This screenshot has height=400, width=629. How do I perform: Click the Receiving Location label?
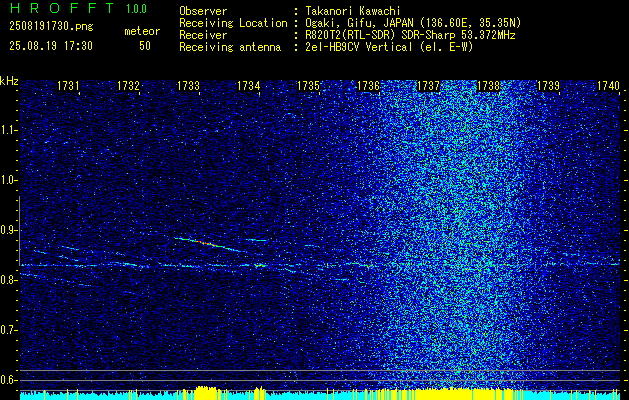click(233, 23)
